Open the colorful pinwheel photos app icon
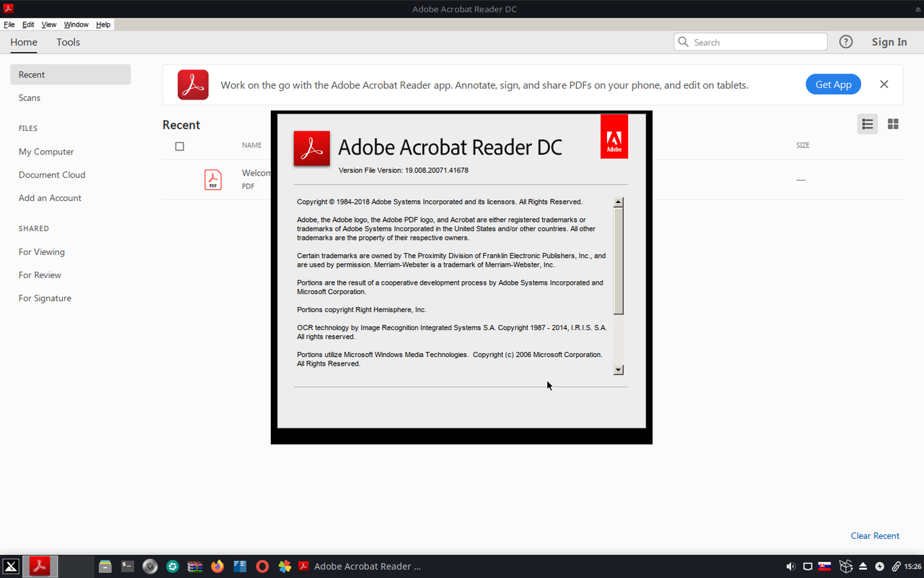Viewport: 924px width, 578px height. (285, 566)
